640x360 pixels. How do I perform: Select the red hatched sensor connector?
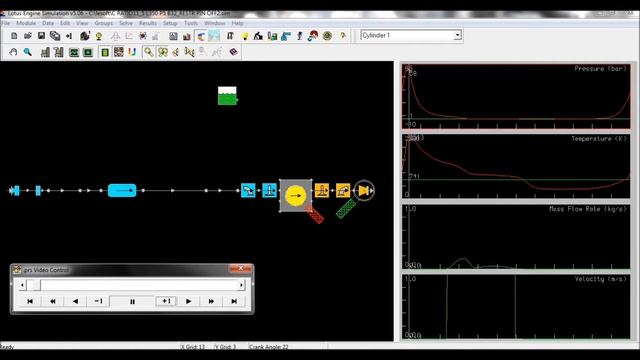click(314, 214)
